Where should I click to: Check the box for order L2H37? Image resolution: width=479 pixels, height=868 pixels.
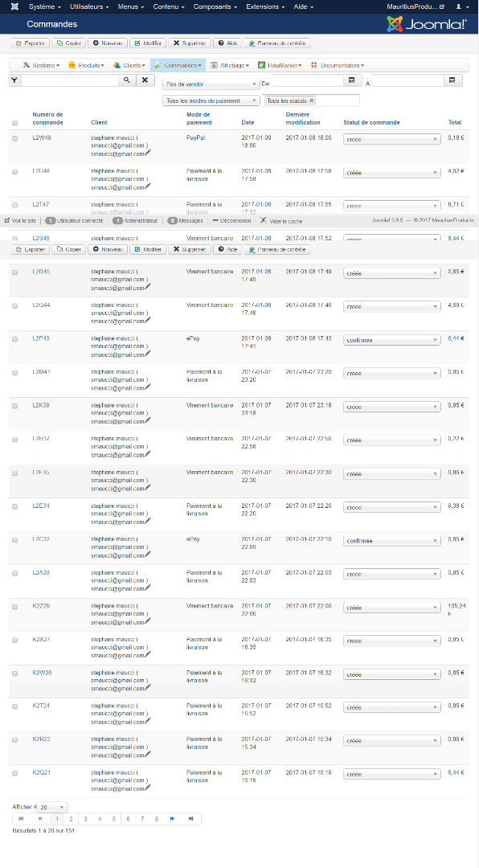click(15, 440)
